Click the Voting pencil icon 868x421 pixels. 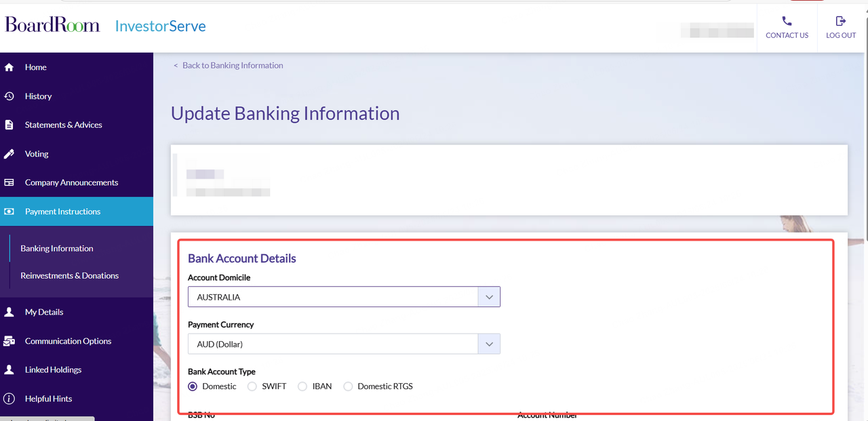9,154
